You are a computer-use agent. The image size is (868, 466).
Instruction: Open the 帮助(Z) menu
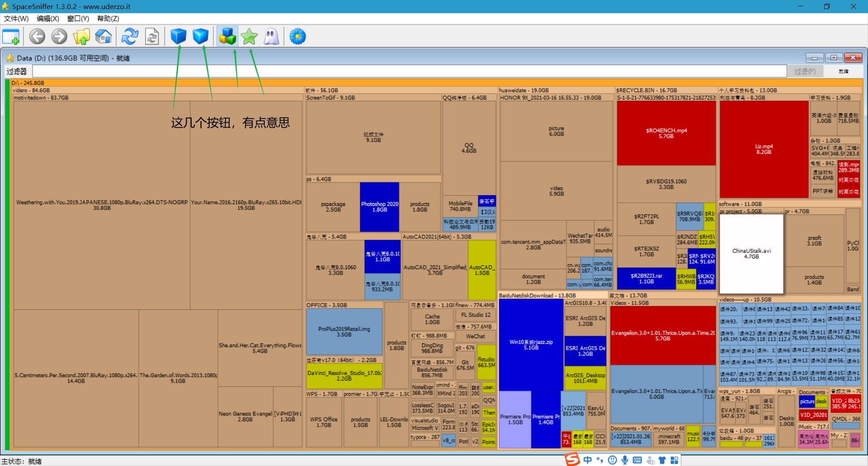(108, 19)
